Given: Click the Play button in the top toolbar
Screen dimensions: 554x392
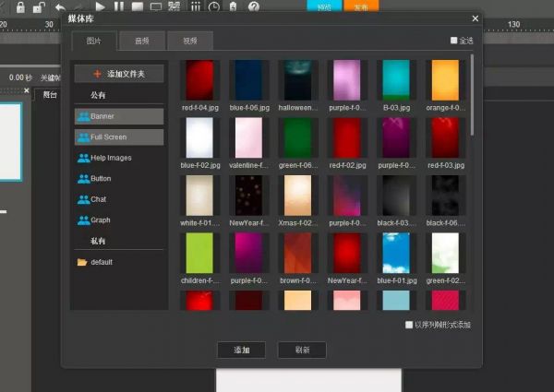Looking at the screenshot, I should point(99,6).
